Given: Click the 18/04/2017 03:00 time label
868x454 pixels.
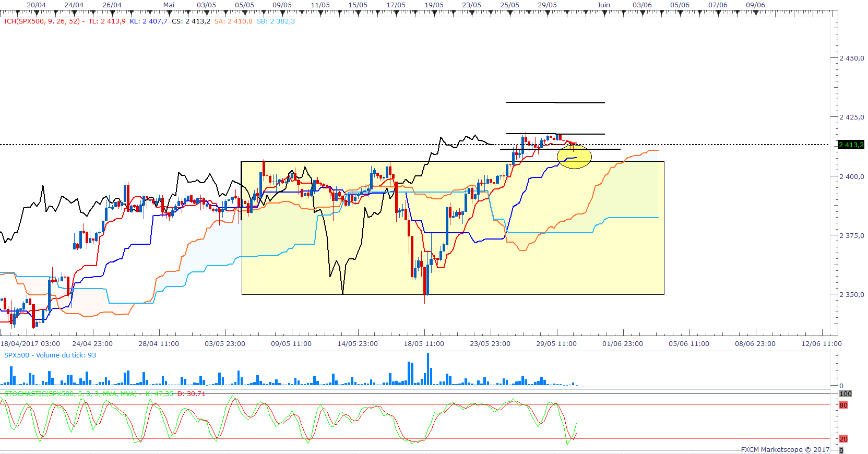Looking at the screenshot, I should (x=30, y=344).
